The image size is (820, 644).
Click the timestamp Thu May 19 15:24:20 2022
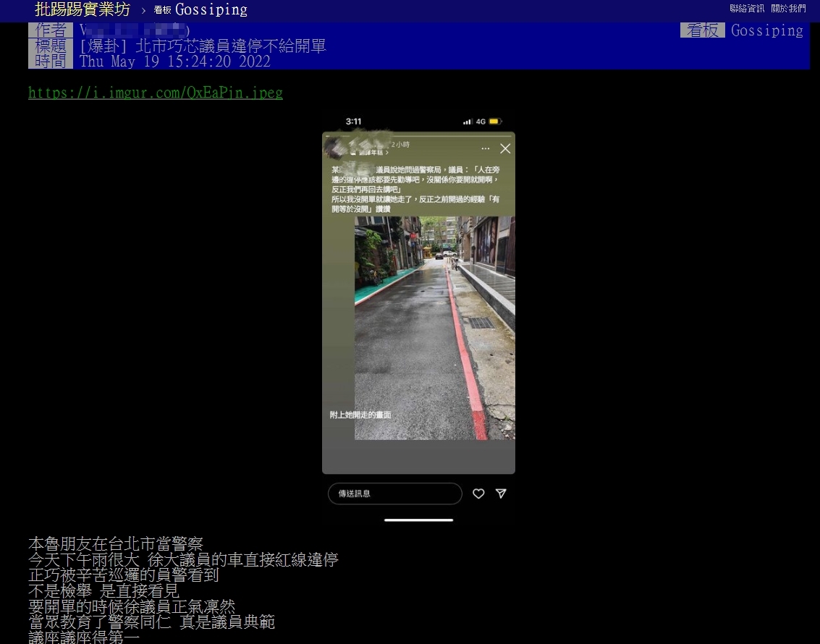click(x=175, y=62)
